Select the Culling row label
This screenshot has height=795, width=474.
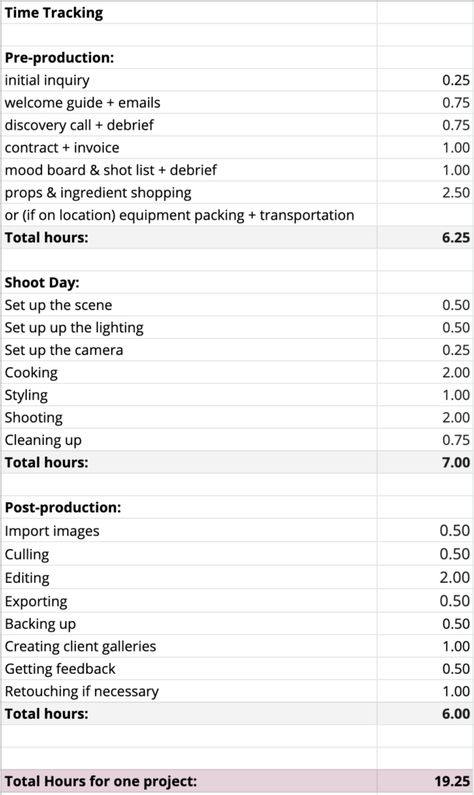189,554
